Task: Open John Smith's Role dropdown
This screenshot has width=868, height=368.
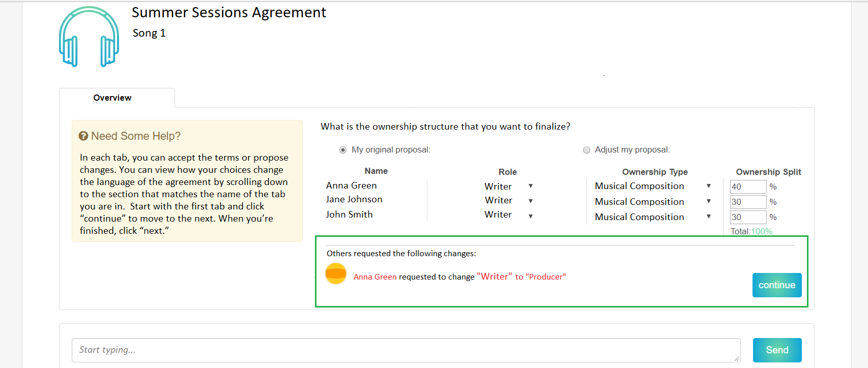Action: (x=530, y=216)
